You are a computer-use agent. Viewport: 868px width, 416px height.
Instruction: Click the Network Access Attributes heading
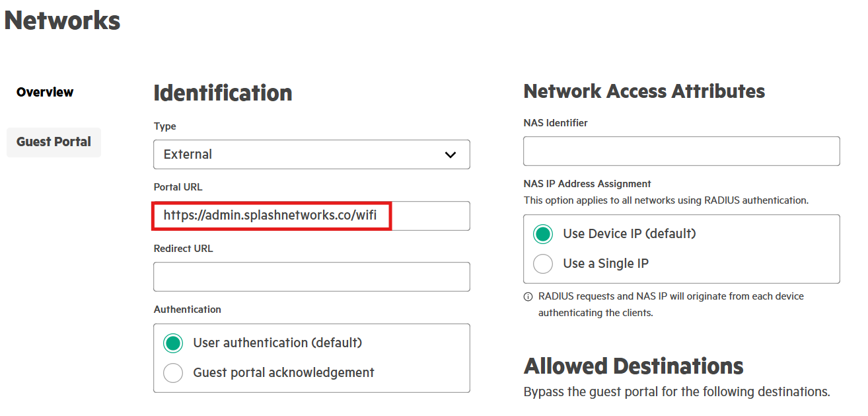pyautogui.click(x=644, y=91)
